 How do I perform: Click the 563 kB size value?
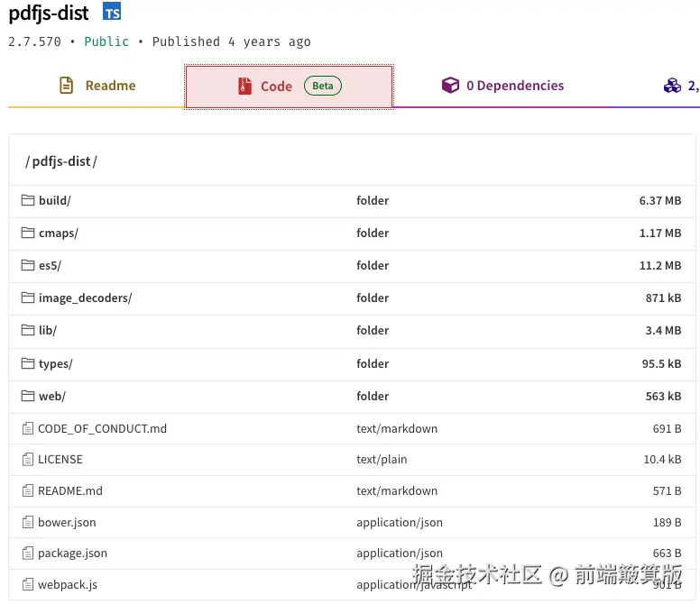663,396
